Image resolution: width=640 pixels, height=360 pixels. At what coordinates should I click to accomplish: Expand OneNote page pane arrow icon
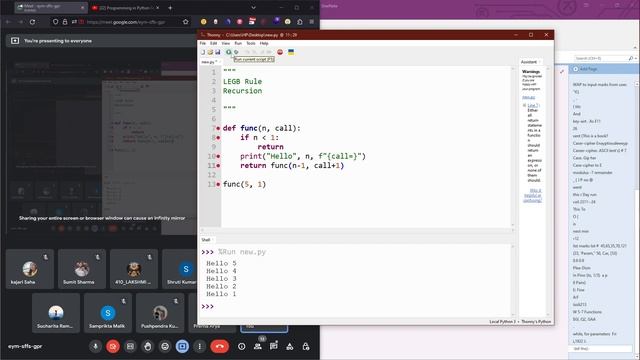(562, 71)
